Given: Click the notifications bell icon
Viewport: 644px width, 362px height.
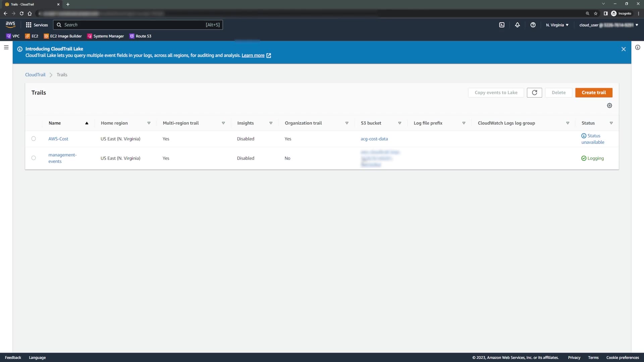Looking at the screenshot, I should [517, 25].
